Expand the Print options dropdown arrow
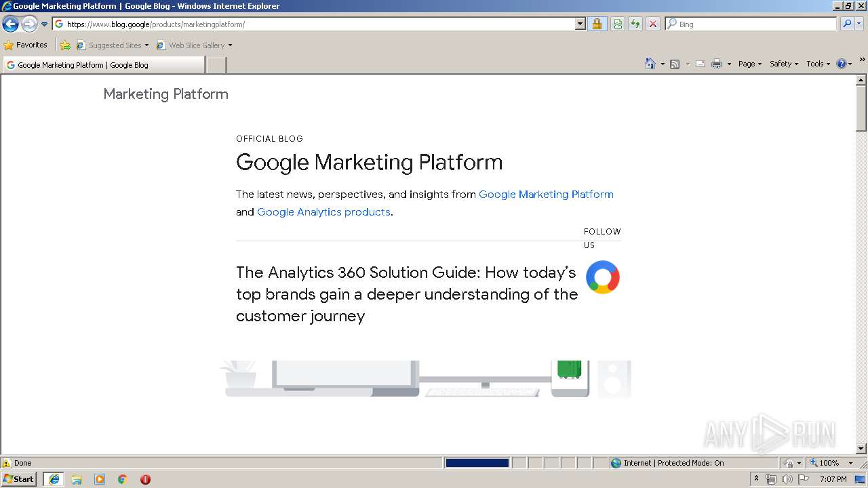The width and height of the screenshot is (868, 488). pyautogui.click(x=729, y=64)
